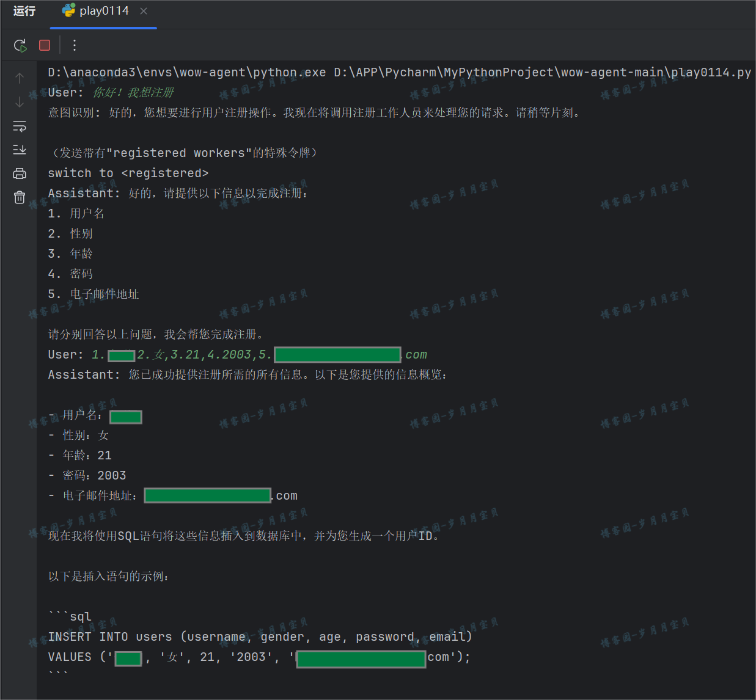The image size is (756, 700).
Task: Click the line '2. 性别'
Action: point(71,233)
